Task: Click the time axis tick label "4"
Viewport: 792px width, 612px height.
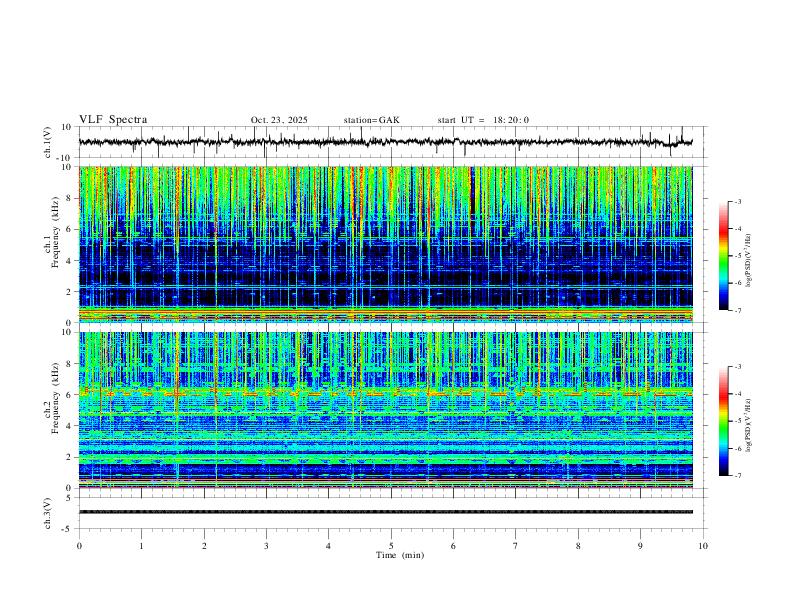Action: click(x=328, y=546)
